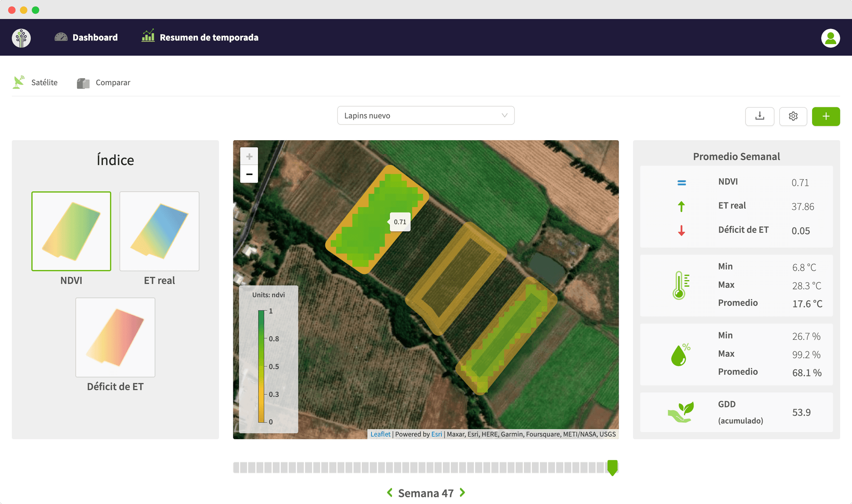Viewport: 852px width, 504px height.
Task: Click the tree logo icon
Action: pos(21,38)
